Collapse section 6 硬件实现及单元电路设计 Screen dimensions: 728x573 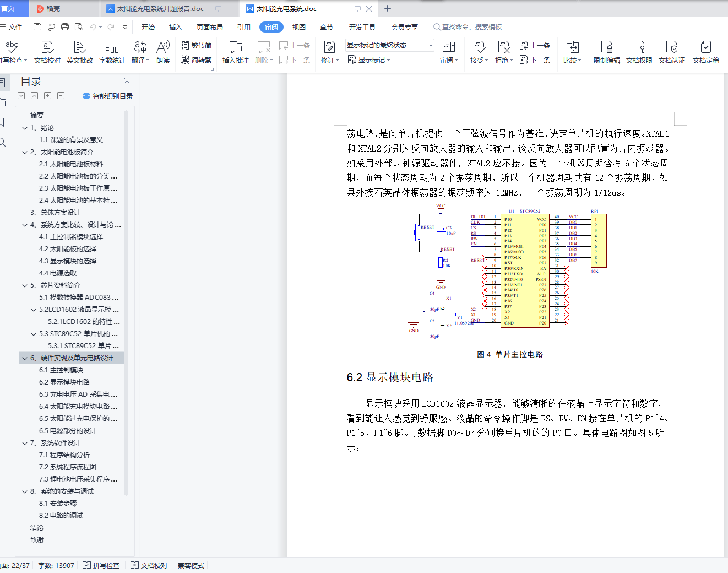(25, 358)
